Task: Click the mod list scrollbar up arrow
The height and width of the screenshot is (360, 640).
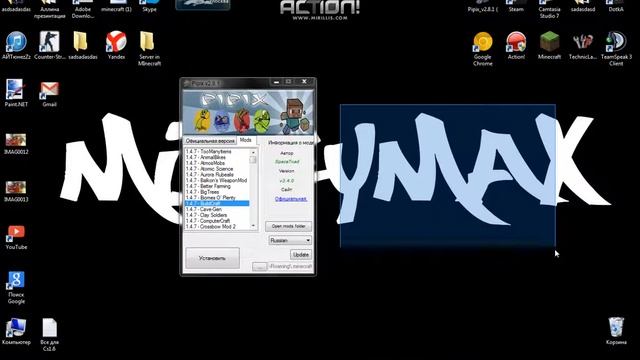Action: (253, 152)
